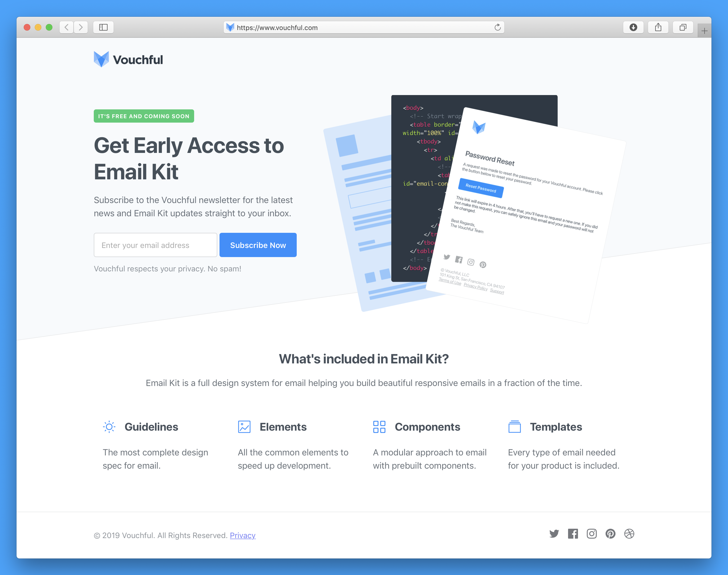This screenshot has width=728, height=575.
Task: Click the Subscribe Now button
Action: click(x=258, y=245)
